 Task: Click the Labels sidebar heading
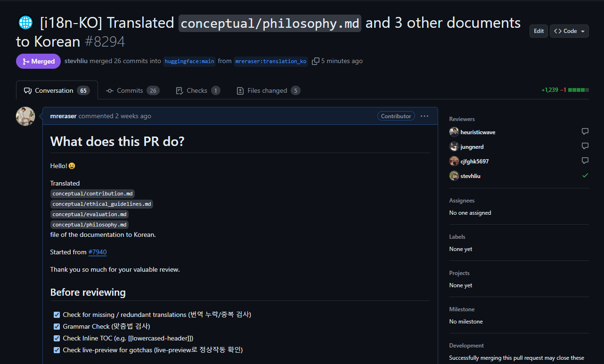point(457,237)
